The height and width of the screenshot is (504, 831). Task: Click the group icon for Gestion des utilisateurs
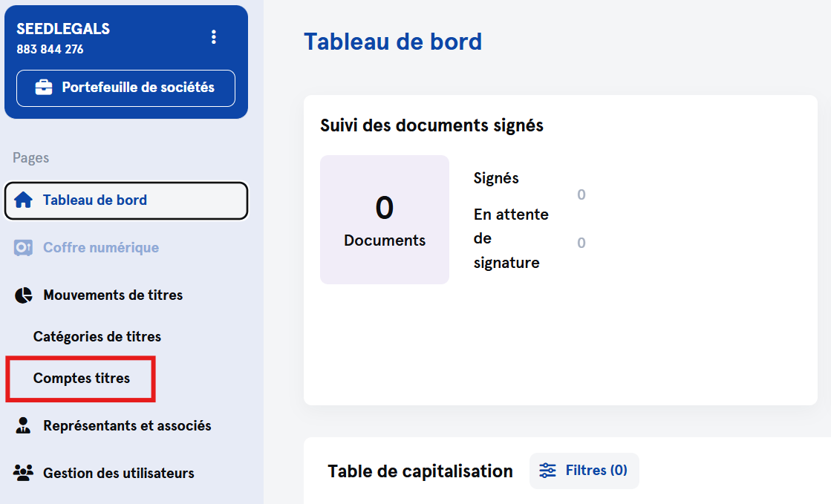click(24, 474)
